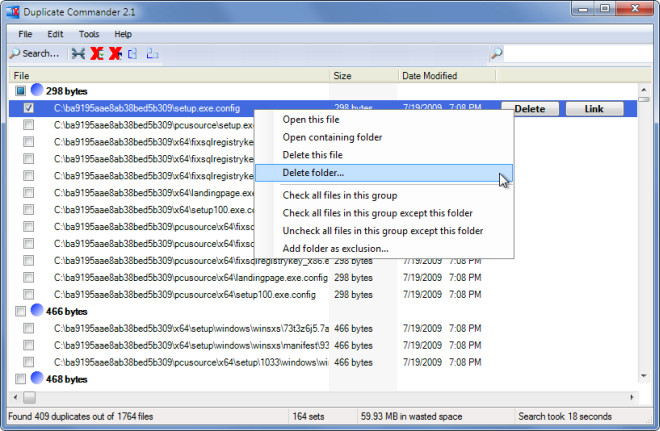Viewport: 660px width, 431px height.
Task: Choose 'Check all files in this group except this folder'
Action: pyautogui.click(x=384, y=213)
